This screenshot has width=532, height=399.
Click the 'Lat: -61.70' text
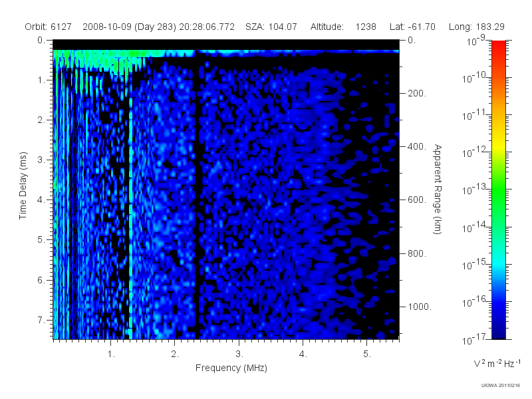pyautogui.click(x=412, y=27)
